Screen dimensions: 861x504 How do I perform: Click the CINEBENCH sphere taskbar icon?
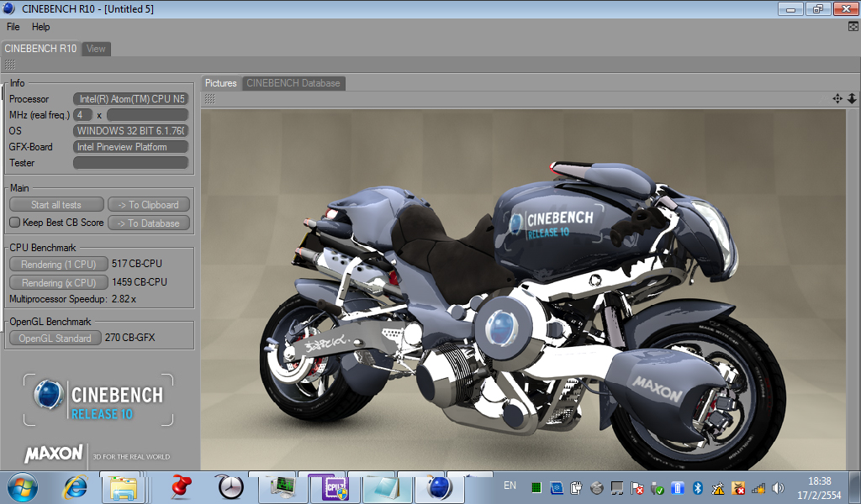click(x=439, y=487)
